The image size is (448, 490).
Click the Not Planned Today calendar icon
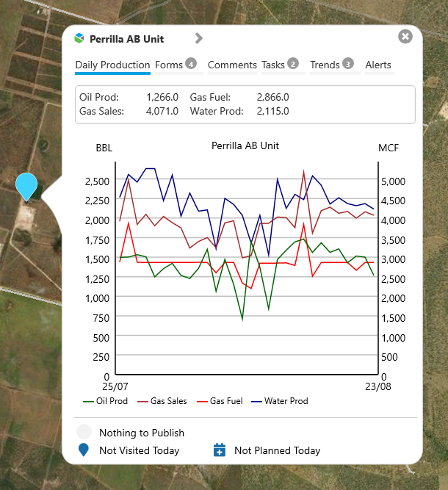pyautogui.click(x=219, y=450)
